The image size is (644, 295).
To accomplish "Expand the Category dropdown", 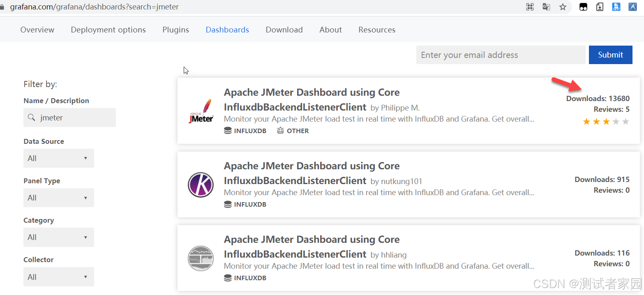I will [59, 237].
